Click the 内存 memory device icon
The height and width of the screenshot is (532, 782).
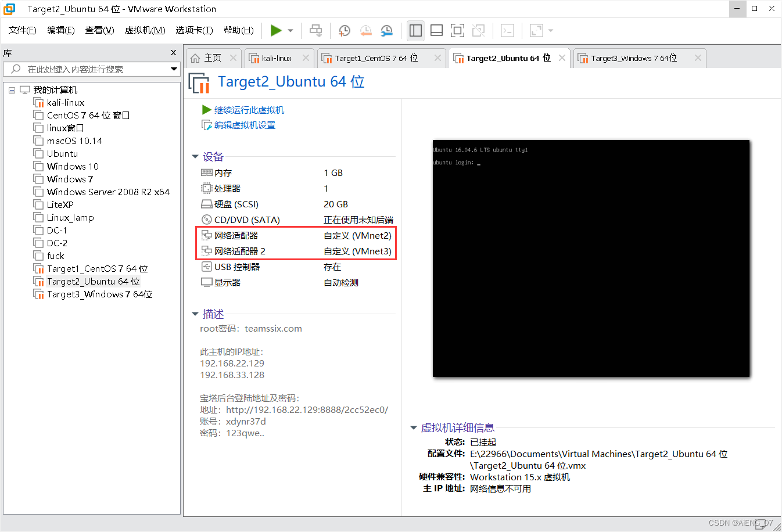[206, 172]
